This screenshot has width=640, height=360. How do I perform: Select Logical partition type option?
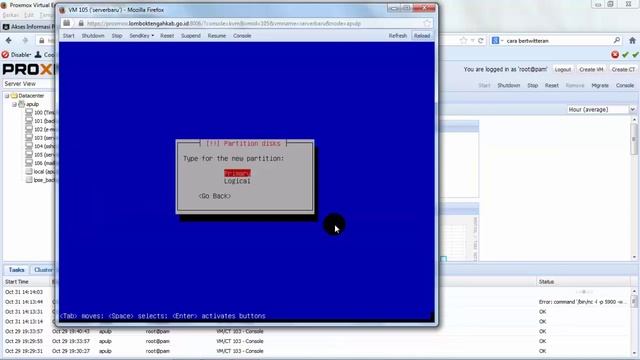[237, 181]
